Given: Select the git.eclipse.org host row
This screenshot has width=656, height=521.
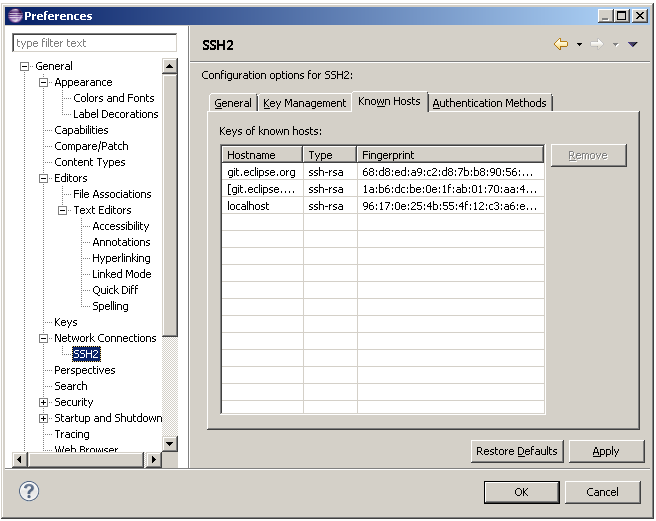Looking at the screenshot, I should [261, 172].
